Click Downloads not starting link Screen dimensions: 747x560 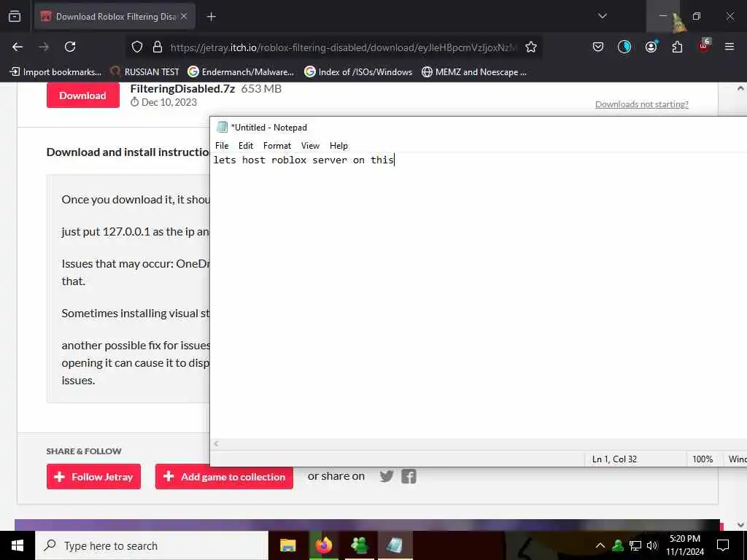coord(642,104)
